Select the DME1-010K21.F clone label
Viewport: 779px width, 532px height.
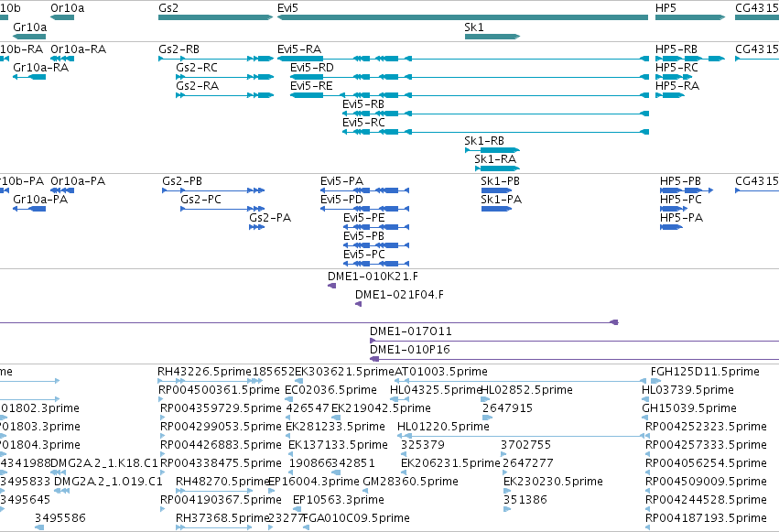(x=373, y=277)
